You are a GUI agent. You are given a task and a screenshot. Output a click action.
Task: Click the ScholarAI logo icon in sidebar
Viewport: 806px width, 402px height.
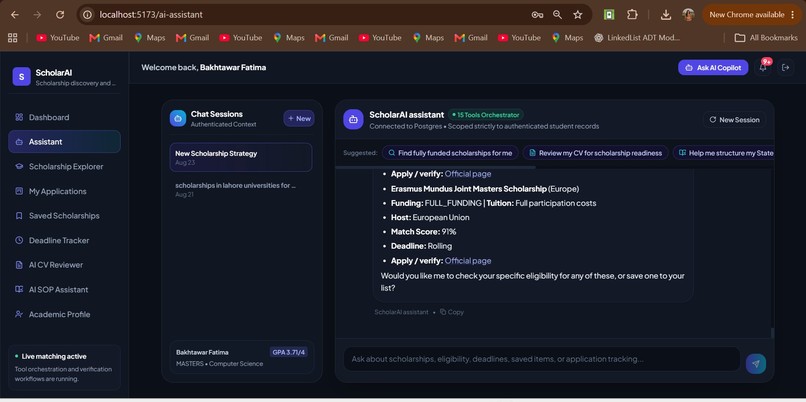pos(22,77)
